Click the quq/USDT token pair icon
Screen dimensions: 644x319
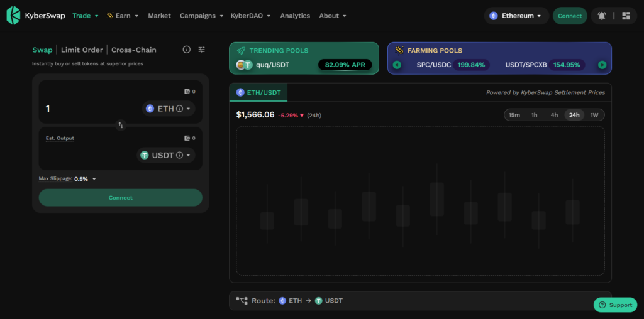click(244, 65)
